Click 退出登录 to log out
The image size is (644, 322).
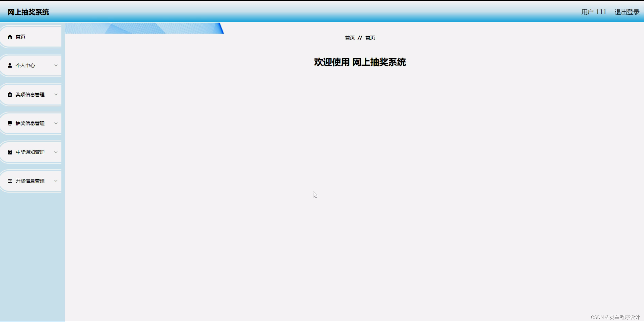pos(627,12)
